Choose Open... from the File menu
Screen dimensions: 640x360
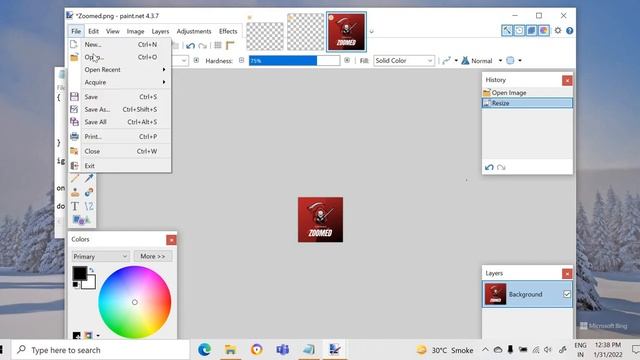tap(119, 57)
